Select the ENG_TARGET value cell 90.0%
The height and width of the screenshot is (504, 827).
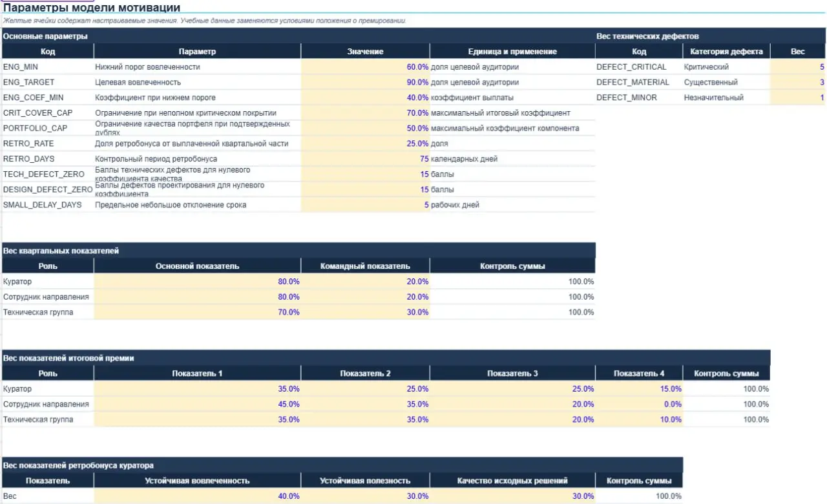pyautogui.click(x=365, y=82)
